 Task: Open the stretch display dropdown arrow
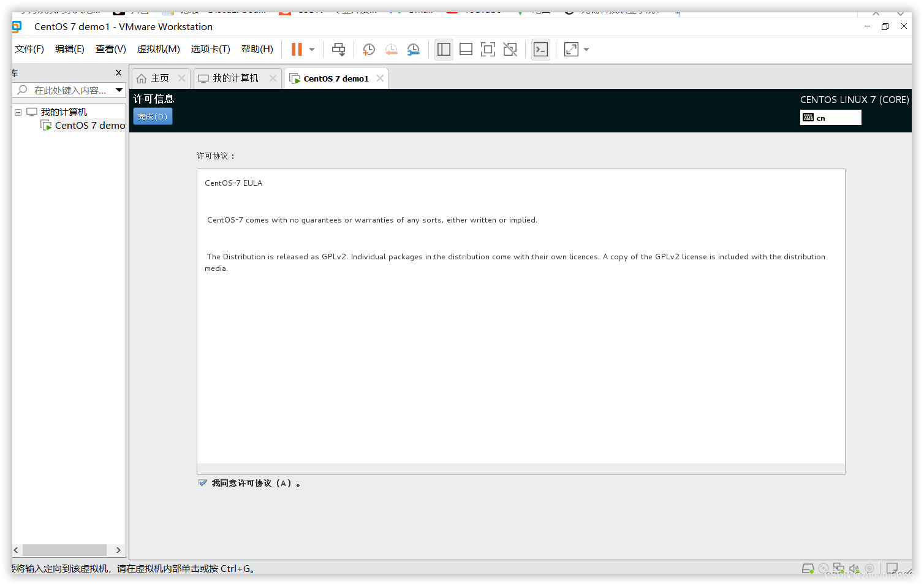(586, 50)
